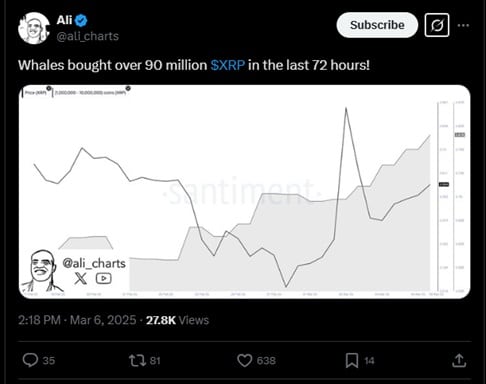Click the YouTube icon in chart watermark
The width and height of the screenshot is (486, 384).
[x=104, y=278]
